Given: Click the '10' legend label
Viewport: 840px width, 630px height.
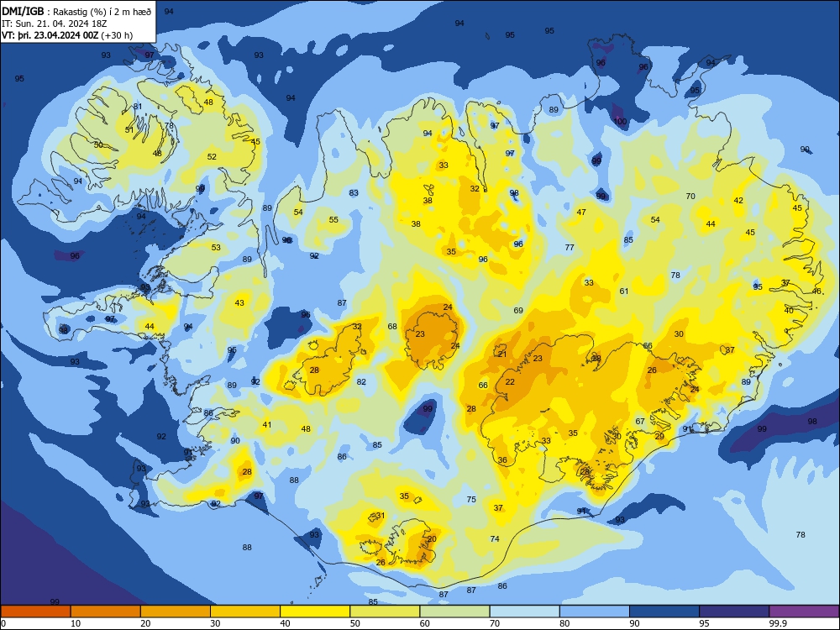Looking at the screenshot, I should tap(76, 623).
